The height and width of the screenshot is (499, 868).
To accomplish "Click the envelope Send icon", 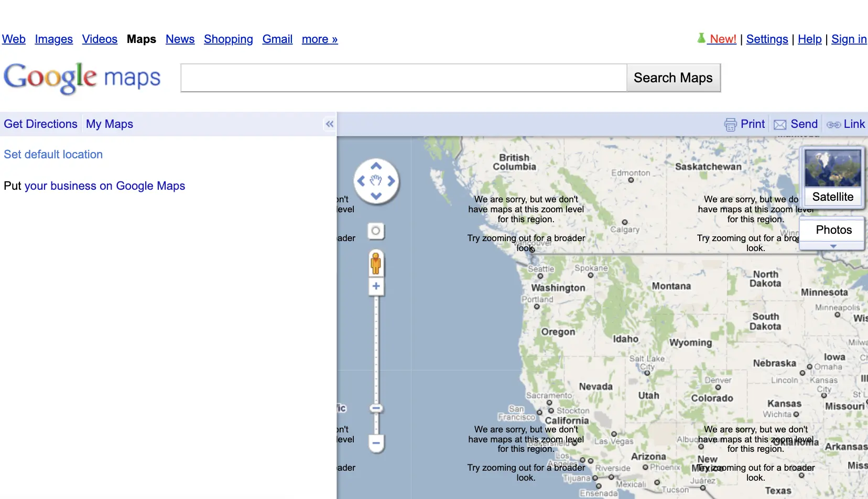I will (x=780, y=124).
